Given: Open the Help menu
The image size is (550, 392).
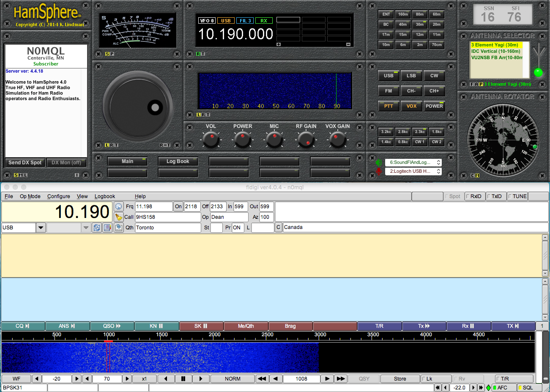Looking at the screenshot, I should point(140,196).
